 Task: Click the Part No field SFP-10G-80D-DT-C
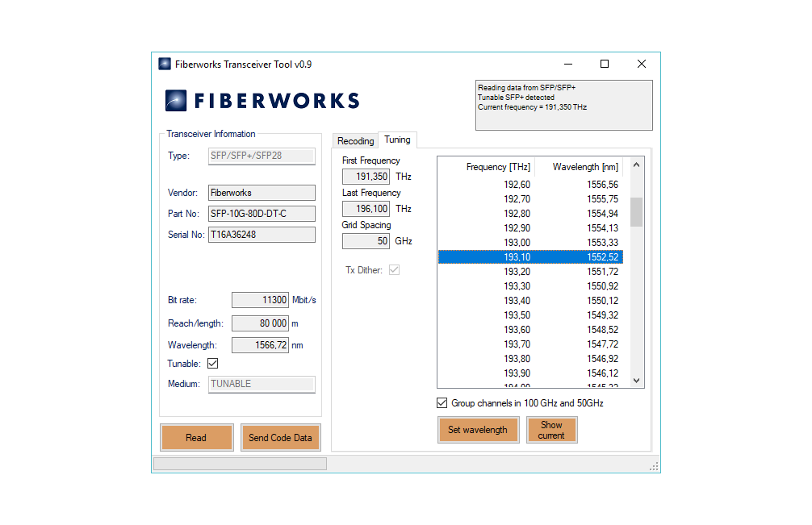point(262,214)
